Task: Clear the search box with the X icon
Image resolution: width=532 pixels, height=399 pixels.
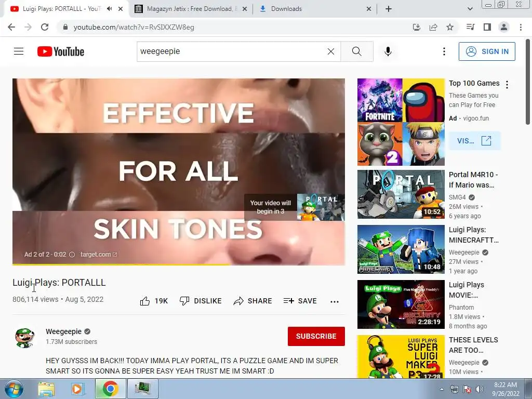Action: tap(331, 51)
